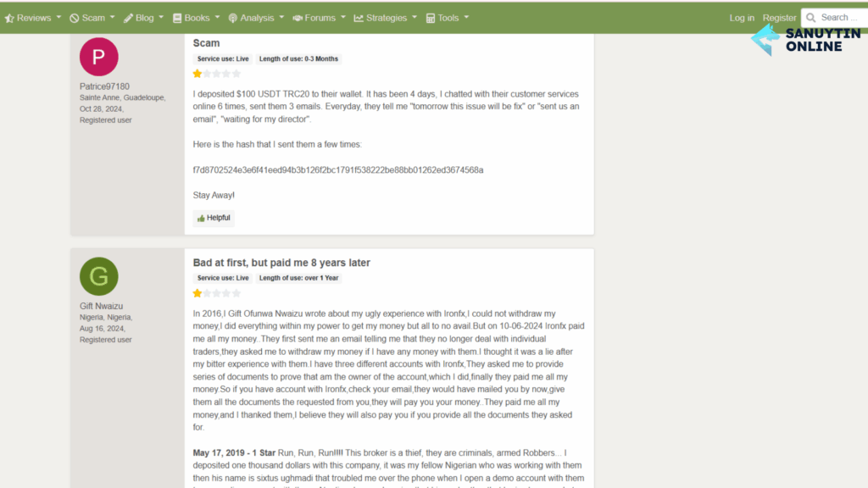Image resolution: width=868 pixels, height=488 pixels.
Task: Expand the Scam menu dropdown arrow
Action: point(113,18)
